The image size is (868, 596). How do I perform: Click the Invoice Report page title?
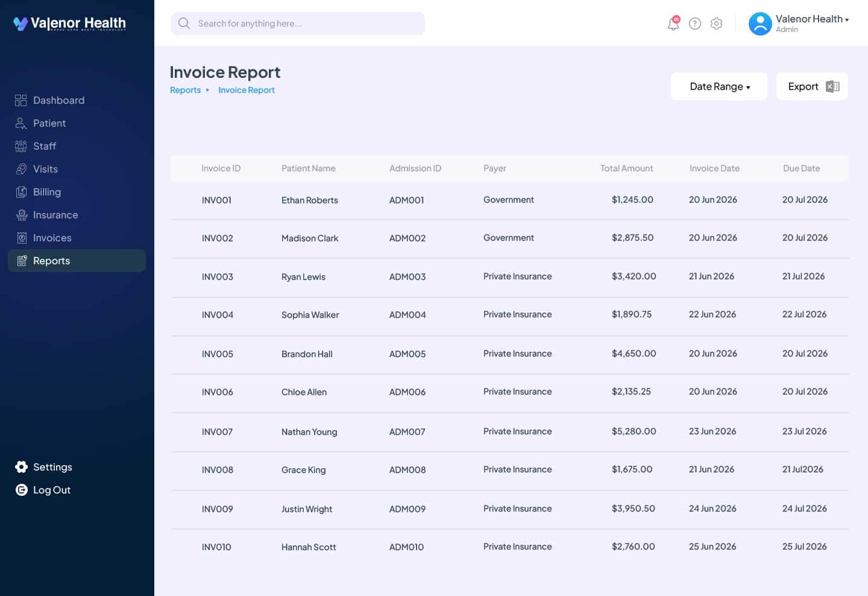(225, 72)
